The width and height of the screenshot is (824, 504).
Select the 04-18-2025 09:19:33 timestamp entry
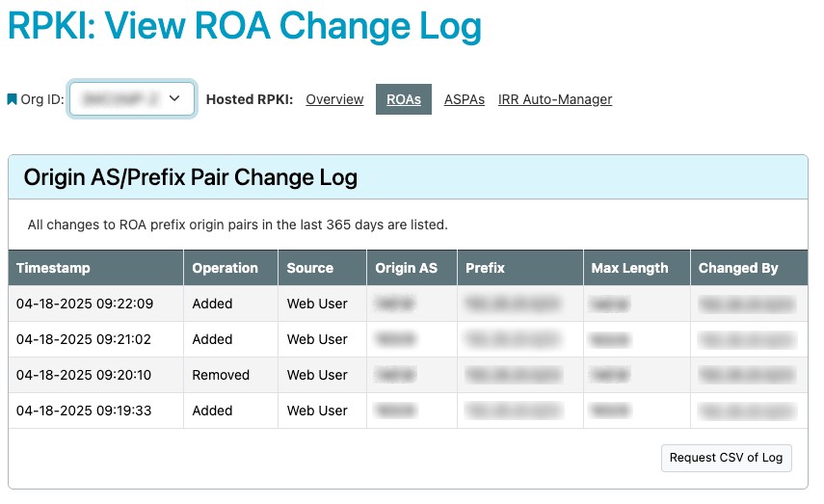(x=85, y=411)
